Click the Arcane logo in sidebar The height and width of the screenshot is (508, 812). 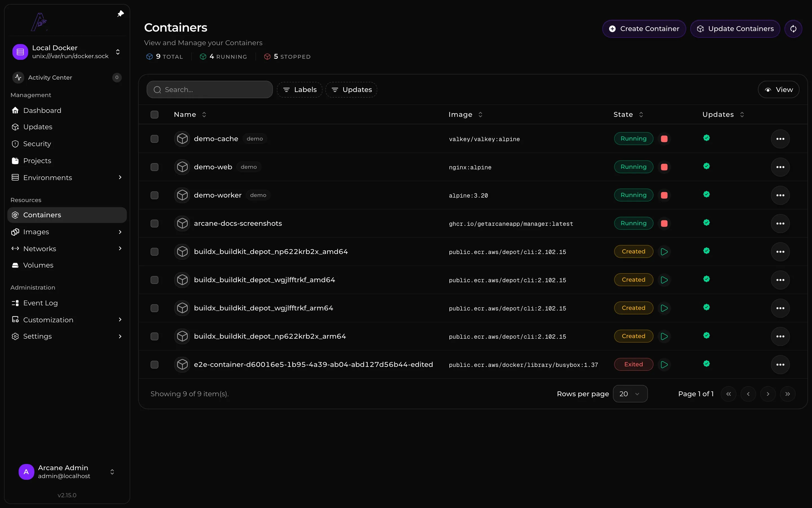click(x=39, y=22)
